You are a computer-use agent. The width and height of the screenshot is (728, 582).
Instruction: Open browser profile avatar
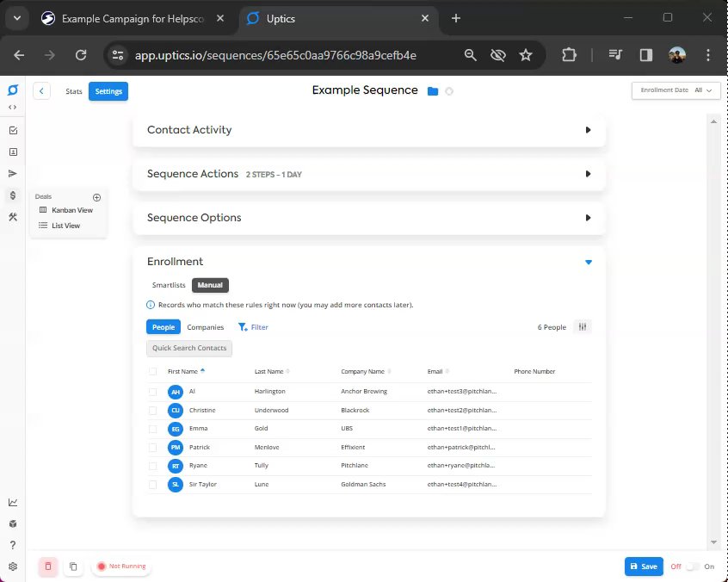[677, 55]
